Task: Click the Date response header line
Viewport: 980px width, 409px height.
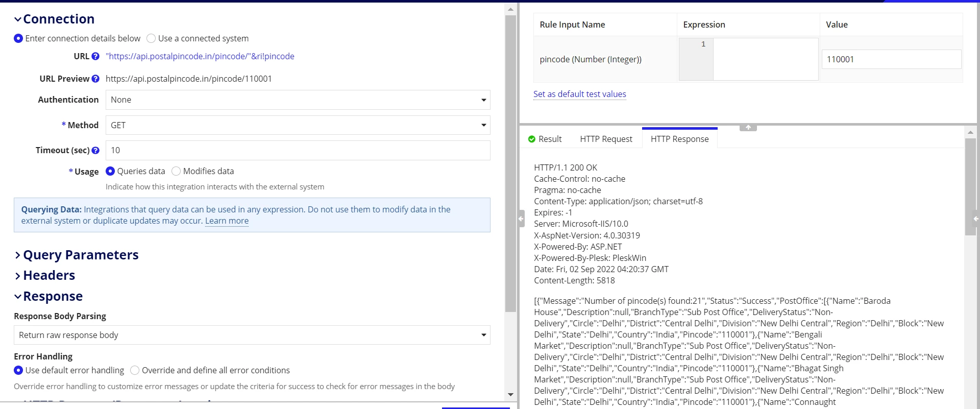Action: pos(601,269)
